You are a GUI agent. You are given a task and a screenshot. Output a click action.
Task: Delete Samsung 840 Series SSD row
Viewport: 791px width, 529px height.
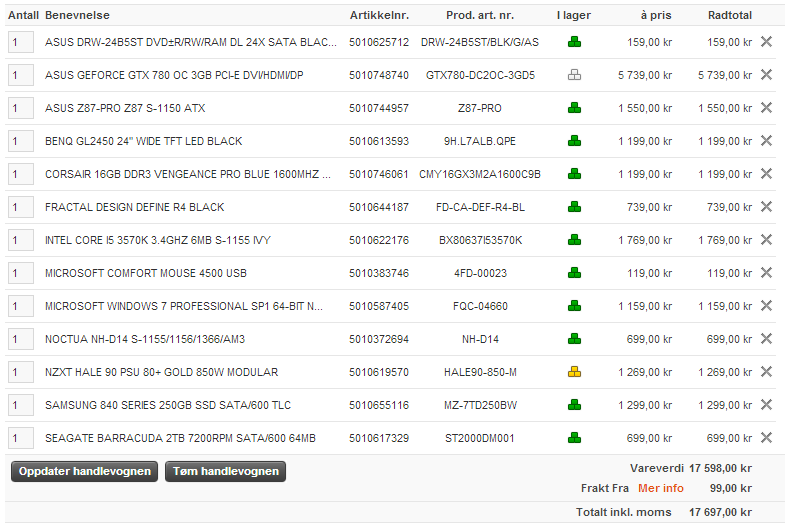click(766, 405)
